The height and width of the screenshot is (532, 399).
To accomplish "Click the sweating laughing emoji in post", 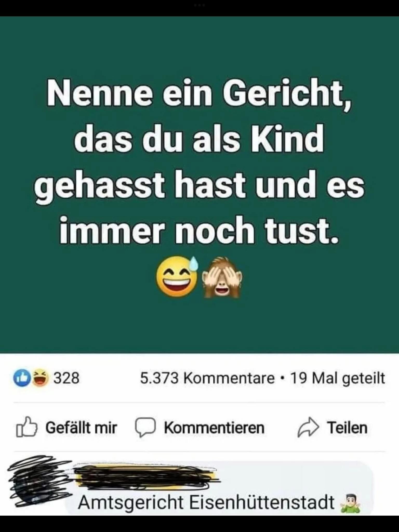I will click(x=177, y=276).
